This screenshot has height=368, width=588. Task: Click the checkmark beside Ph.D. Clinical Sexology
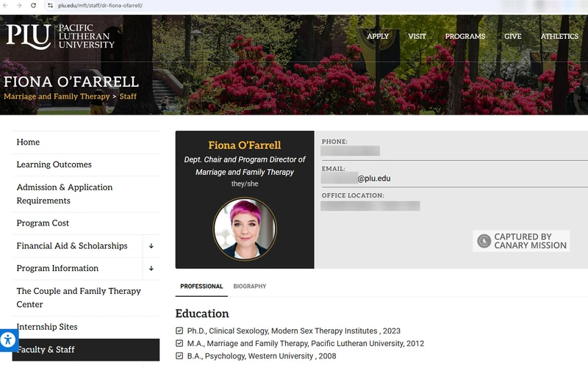pyautogui.click(x=179, y=331)
